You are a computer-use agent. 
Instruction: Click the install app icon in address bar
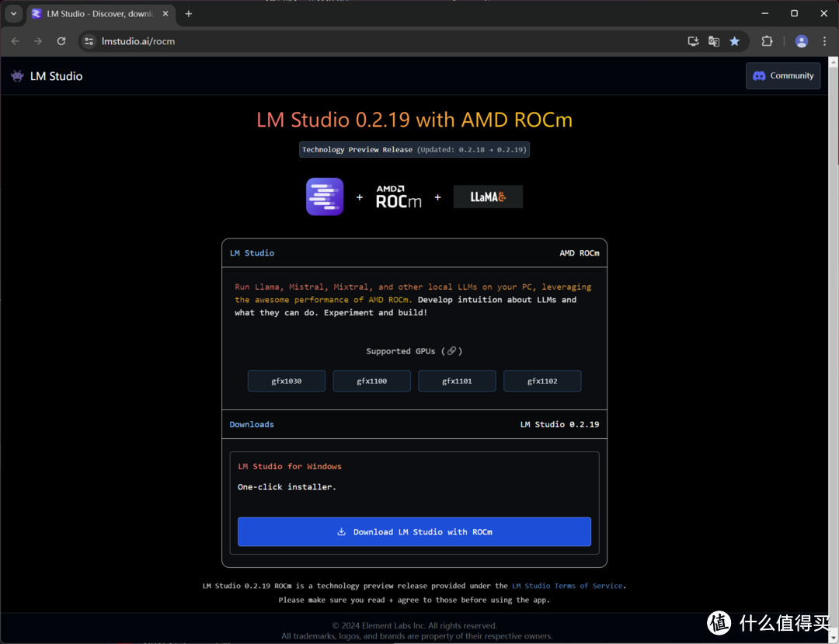tap(693, 41)
